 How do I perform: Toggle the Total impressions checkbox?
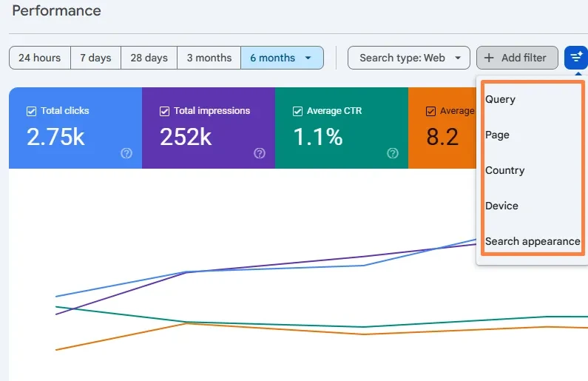pos(164,111)
